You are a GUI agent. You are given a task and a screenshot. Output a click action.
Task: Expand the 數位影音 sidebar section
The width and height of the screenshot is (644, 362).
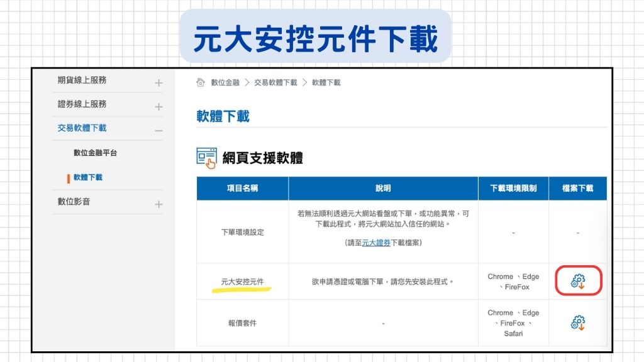pos(158,202)
